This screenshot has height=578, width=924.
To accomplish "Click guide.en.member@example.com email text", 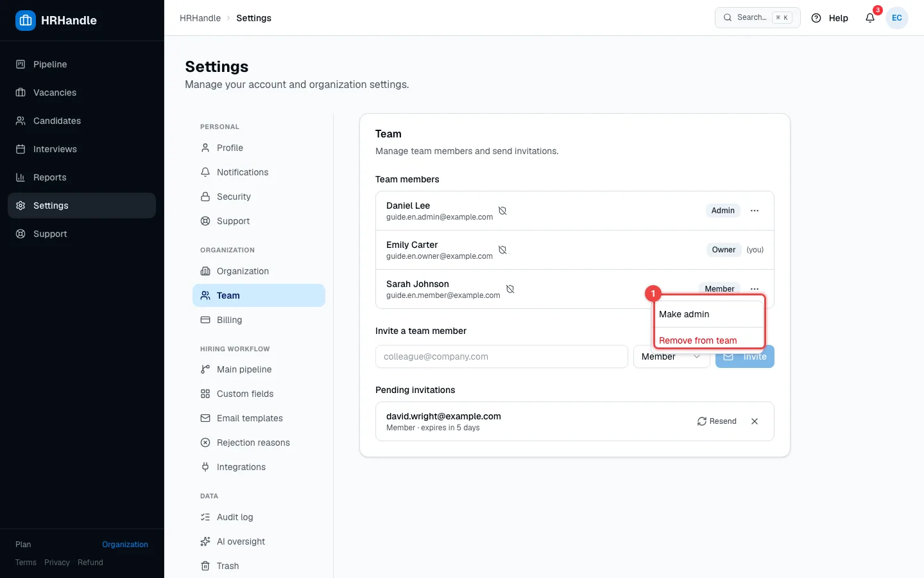I will click(x=443, y=295).
